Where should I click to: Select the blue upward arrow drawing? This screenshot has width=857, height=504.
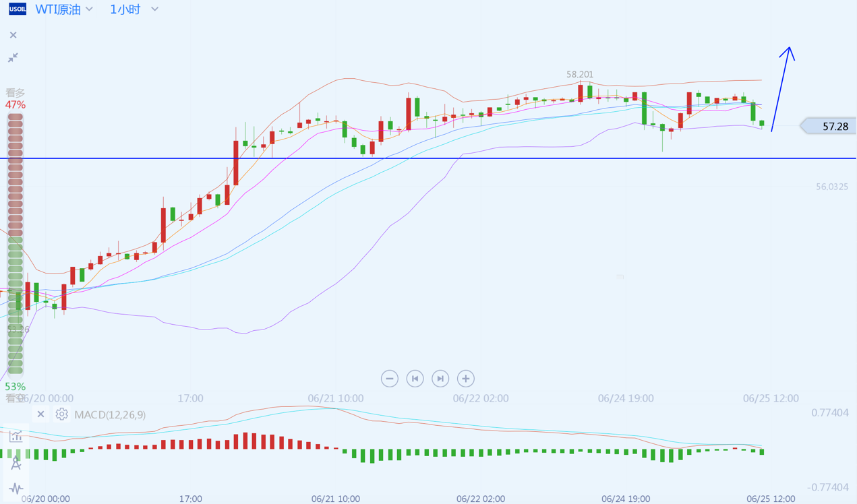[x=782, y=88]
